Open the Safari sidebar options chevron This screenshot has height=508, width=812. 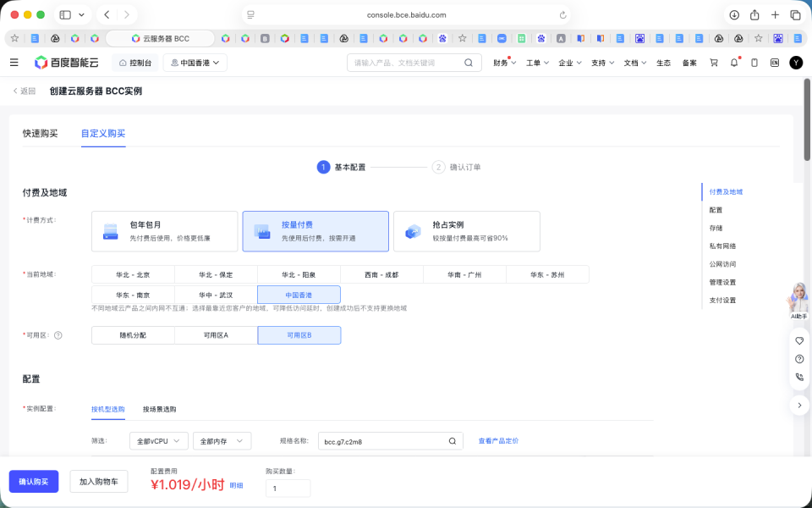pos(81,15)
